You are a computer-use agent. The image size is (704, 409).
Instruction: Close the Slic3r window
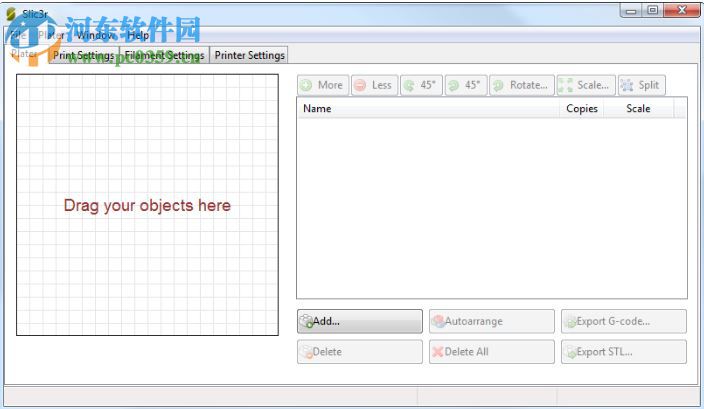click(682, 10)
